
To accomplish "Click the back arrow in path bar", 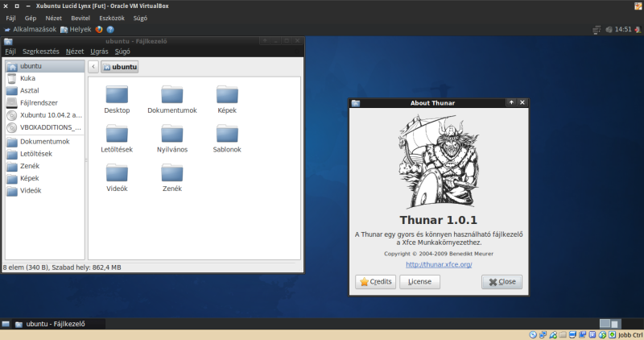I will pos(93,67).
